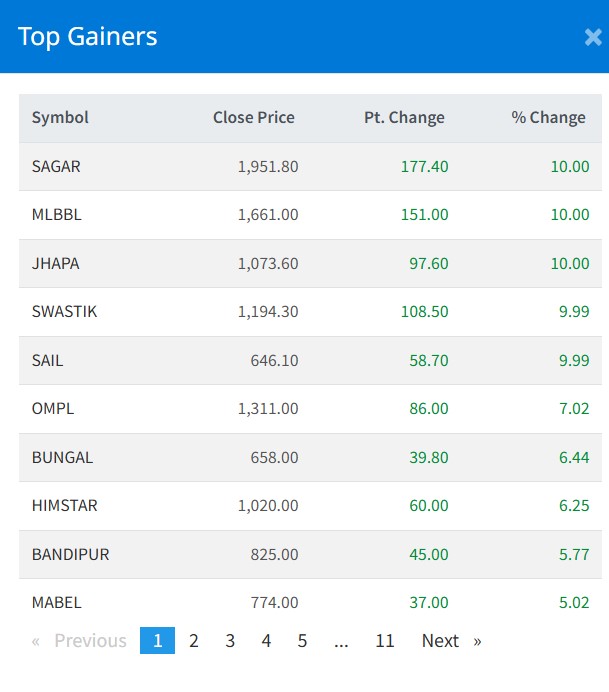Viewport: 609px width, 692px height.
Task: Open the JHAPA stock entry
Action: [x=55, y=264]
